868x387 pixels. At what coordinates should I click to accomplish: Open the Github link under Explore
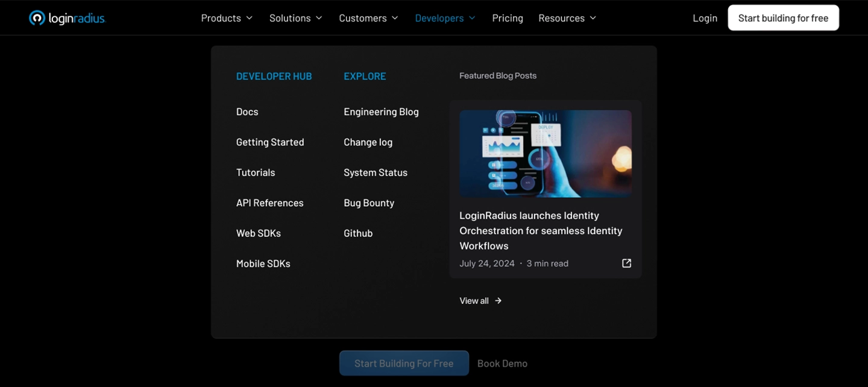[x=358, y=233]
